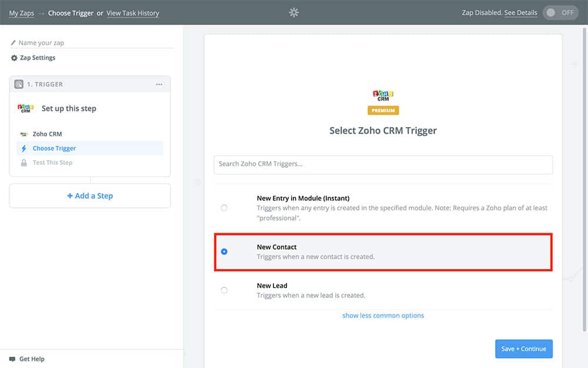The height and width of the screenshot is (368, 588).
Task: Click the trigger step magnifier icon
Action: (19, 84)
